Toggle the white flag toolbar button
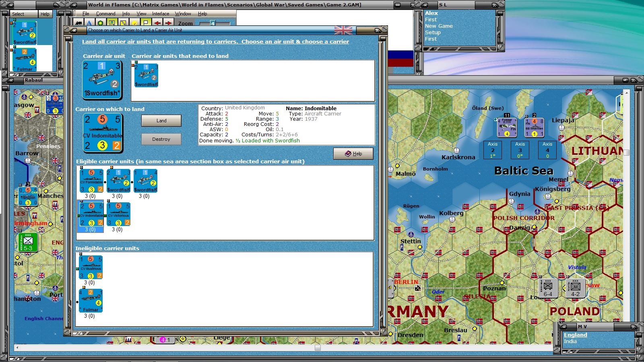The width and height of the screenshot is (644, 362). tap(146, 23)
